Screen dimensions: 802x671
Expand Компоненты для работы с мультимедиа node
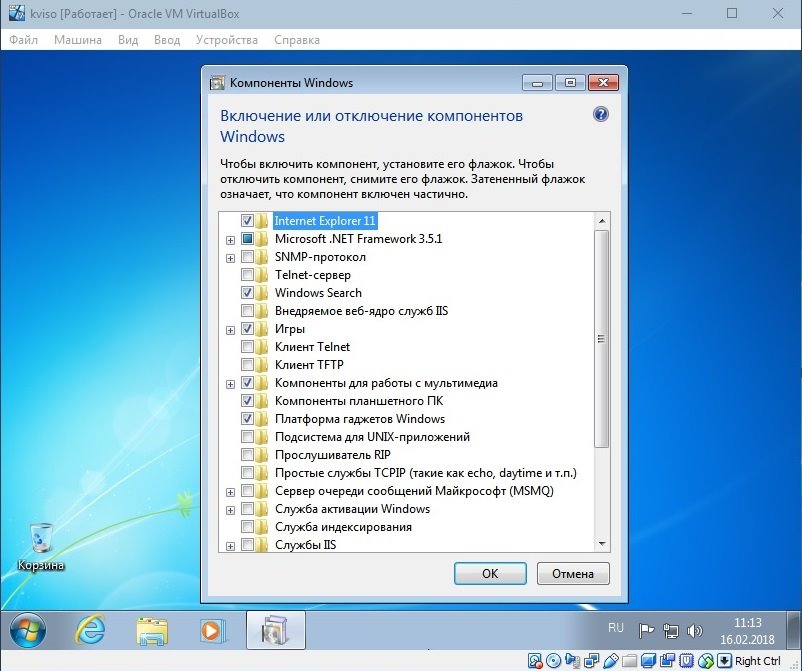(x=230, y=384)
